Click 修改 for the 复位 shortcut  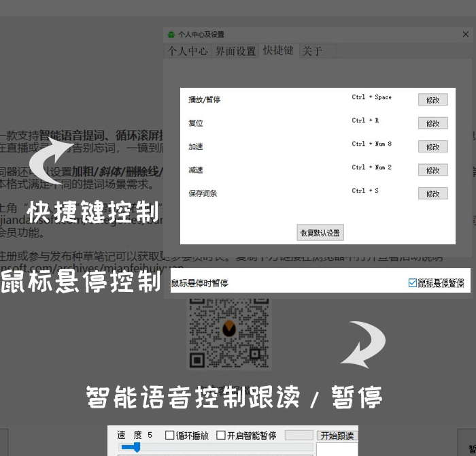(432, 123)
